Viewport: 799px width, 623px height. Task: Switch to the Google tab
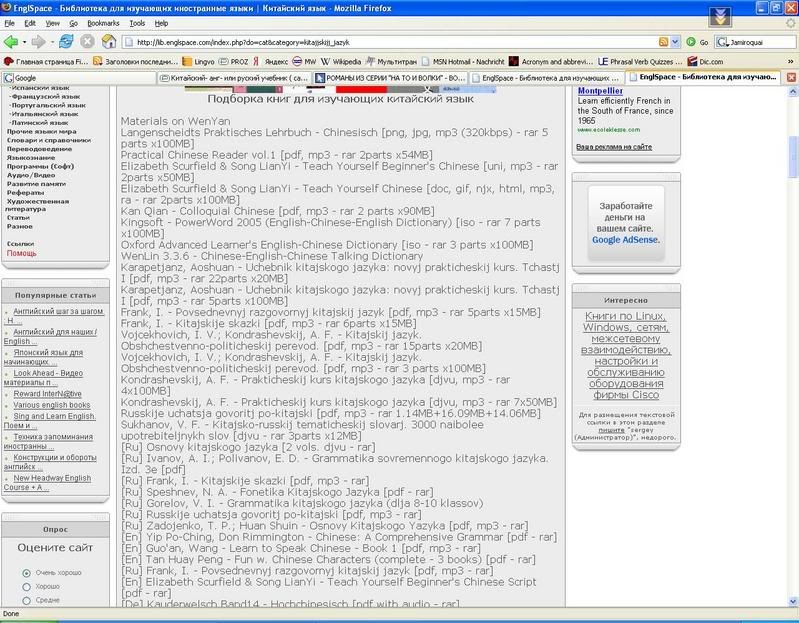(x=79, y=78)
